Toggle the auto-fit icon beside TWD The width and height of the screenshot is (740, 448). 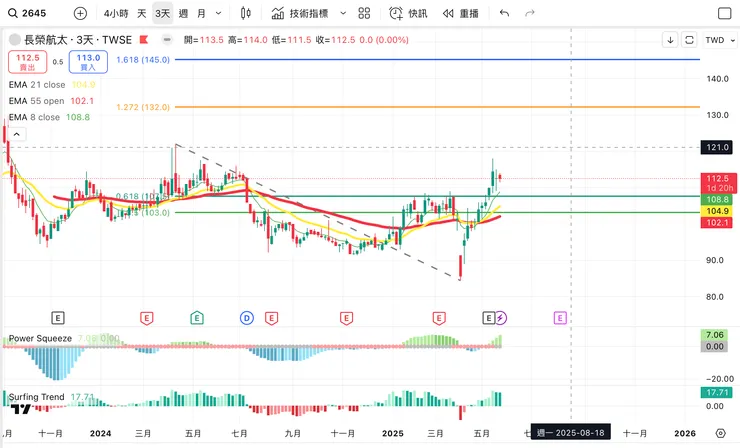689,40
